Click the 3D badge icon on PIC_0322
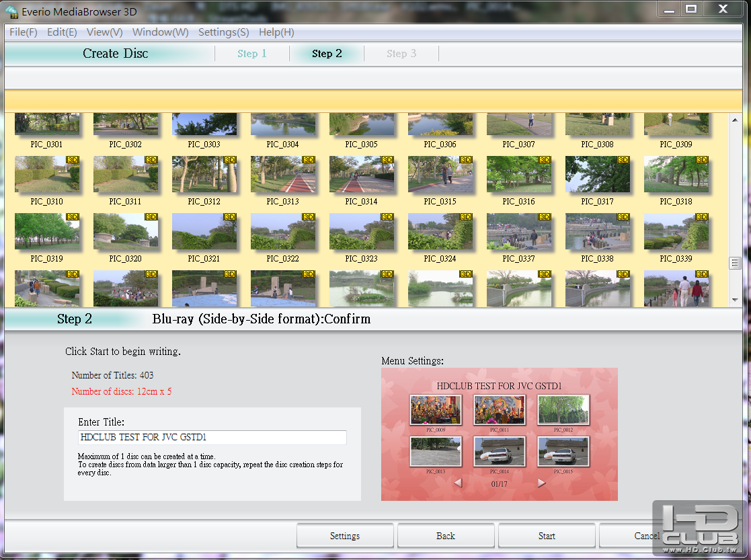 coord(309,217)
